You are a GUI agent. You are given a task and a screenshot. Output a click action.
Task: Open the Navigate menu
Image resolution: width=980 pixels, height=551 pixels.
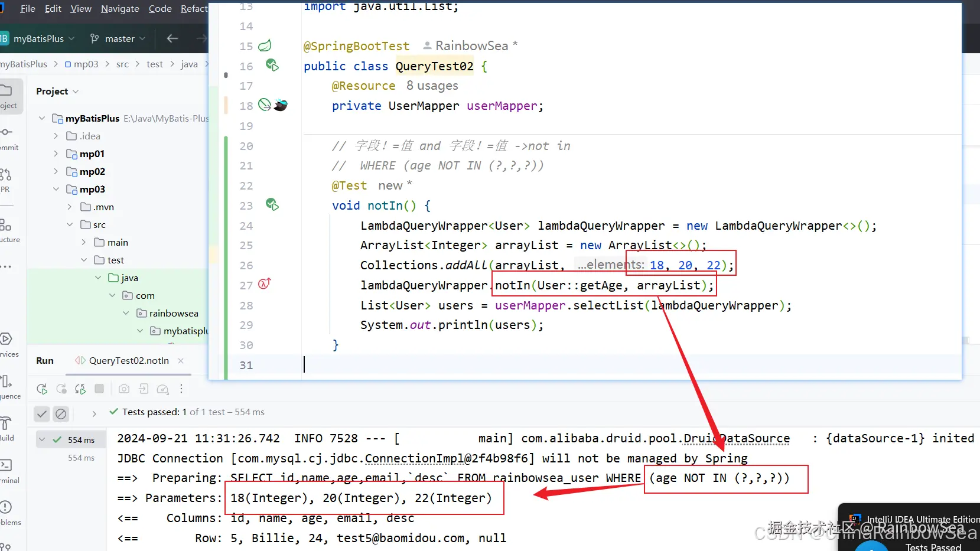[120, 8]
